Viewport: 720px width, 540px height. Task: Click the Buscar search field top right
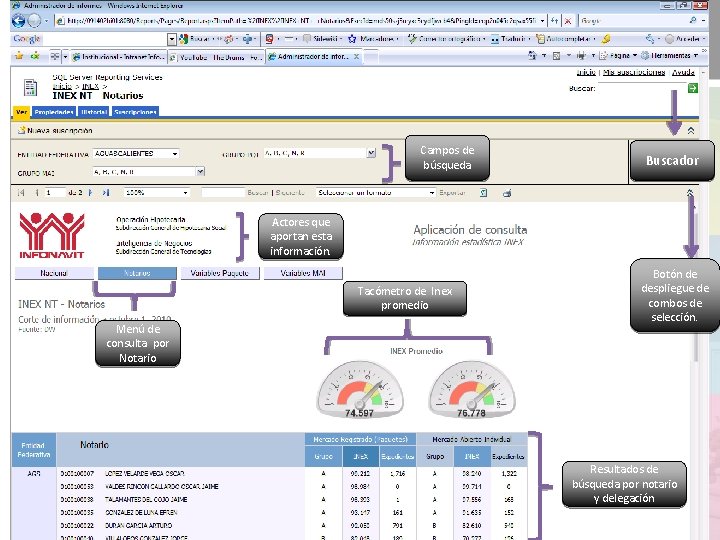[642, 88]
